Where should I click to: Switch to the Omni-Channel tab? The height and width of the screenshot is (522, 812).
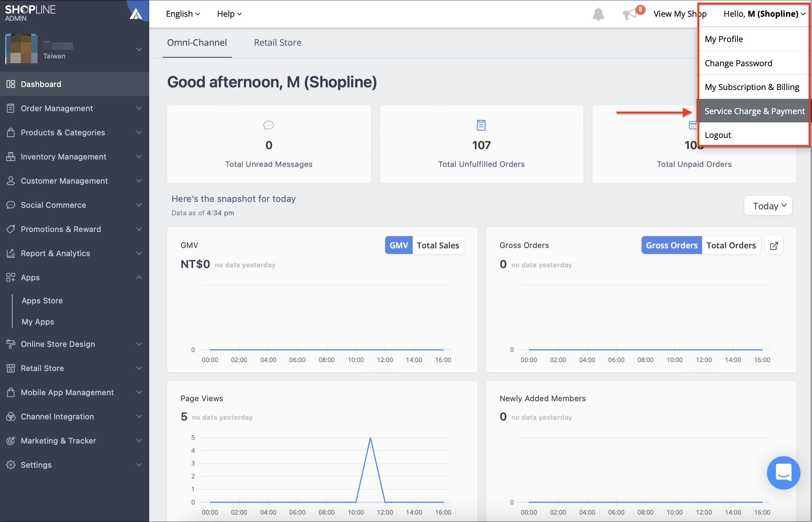point(197,43)
